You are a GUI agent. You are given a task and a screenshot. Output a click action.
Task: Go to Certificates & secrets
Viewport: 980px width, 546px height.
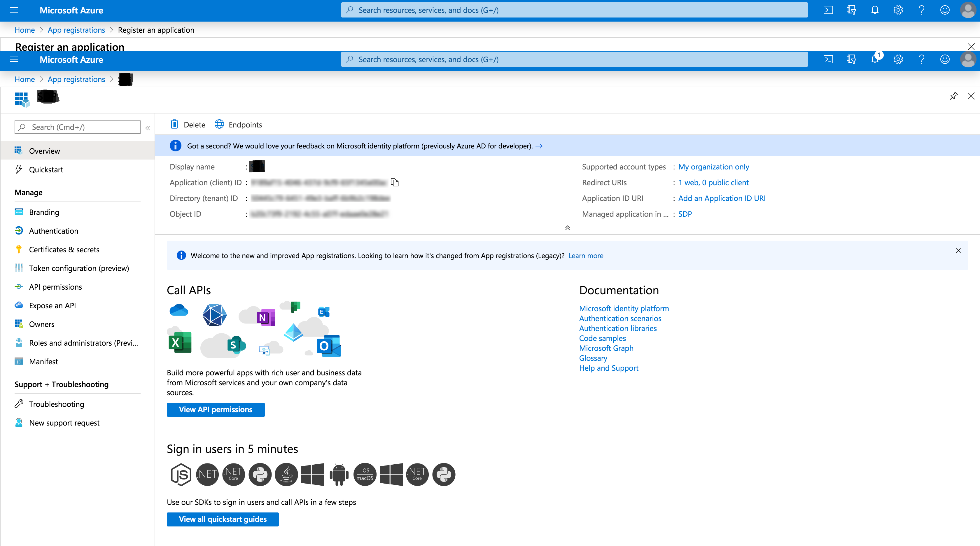click(64, 250)
